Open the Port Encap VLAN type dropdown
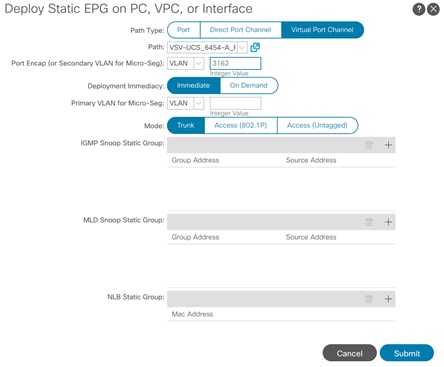 [x=199, y=63]
